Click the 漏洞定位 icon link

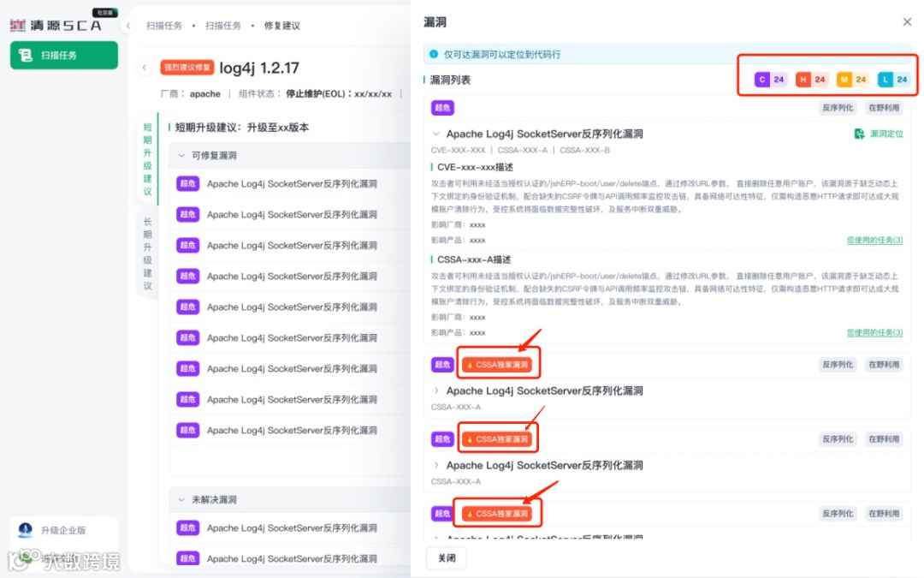point(879,134)
